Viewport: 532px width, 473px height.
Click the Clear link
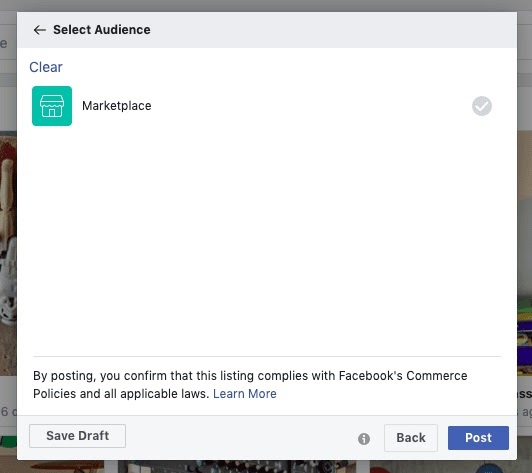pos(46,67)
